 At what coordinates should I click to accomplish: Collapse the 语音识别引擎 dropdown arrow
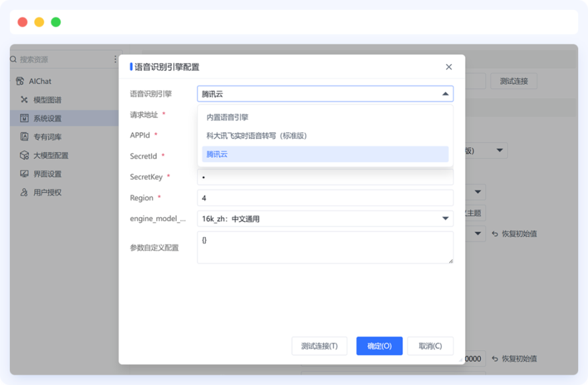coord(445,95)
